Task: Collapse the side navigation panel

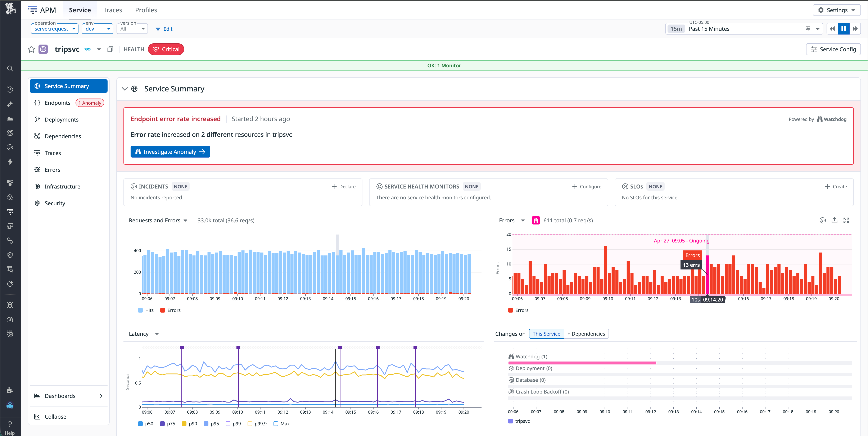Action: click(68, 417)
